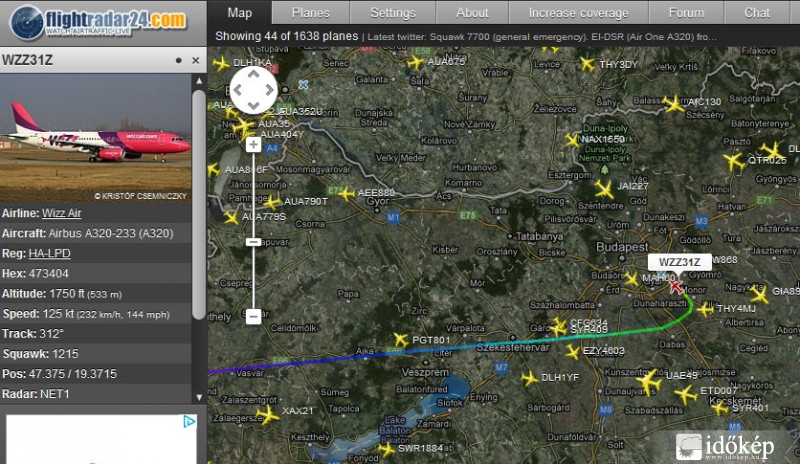View the Wizz Air aircraft photo

coord(96,137)
